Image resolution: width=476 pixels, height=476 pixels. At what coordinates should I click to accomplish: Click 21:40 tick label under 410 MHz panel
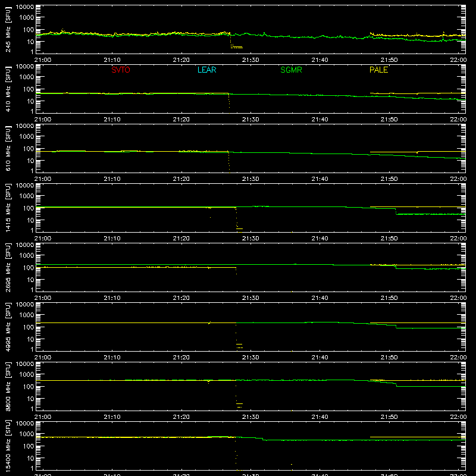(x=320, y=120)
